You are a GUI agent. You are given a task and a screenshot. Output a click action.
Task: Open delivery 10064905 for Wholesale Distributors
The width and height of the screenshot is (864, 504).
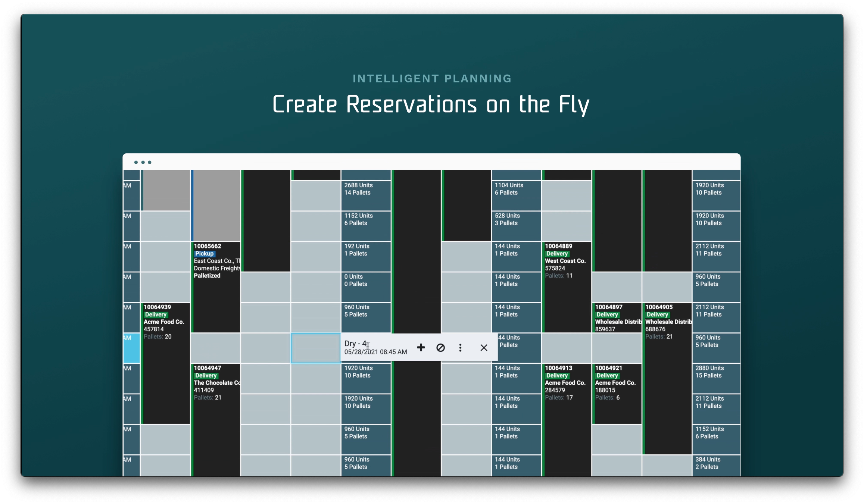(x=667, y=322)
